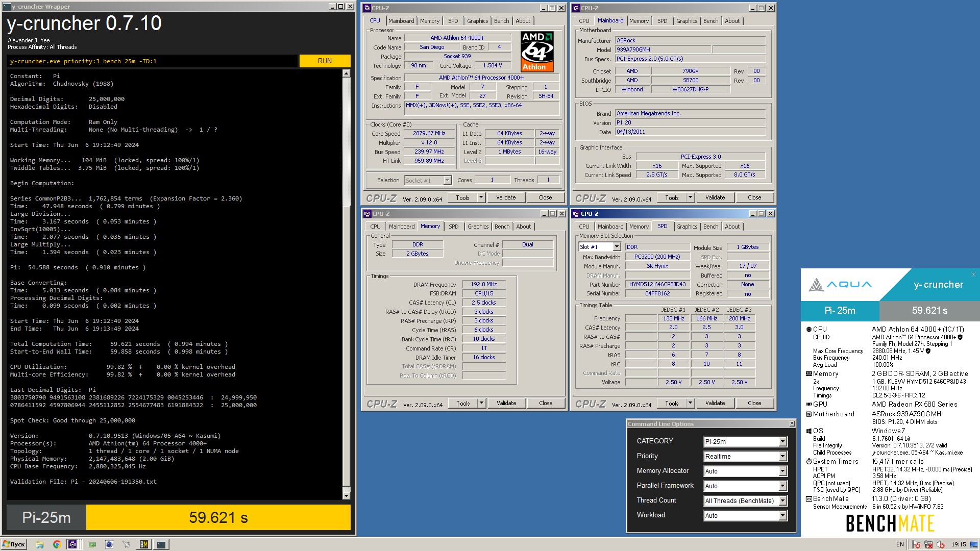Click the CPUID verified shield icon

(960, 337)
